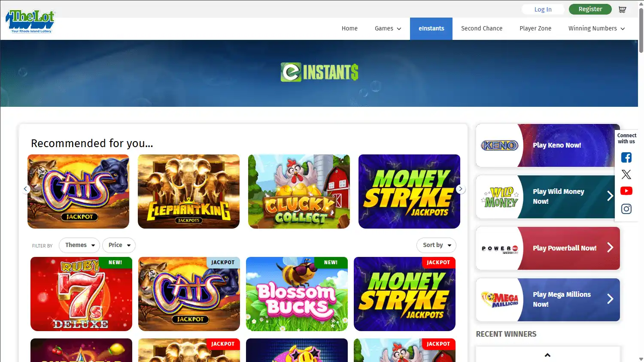
Task: Open the Sort by dropdown
Action: 436,245
